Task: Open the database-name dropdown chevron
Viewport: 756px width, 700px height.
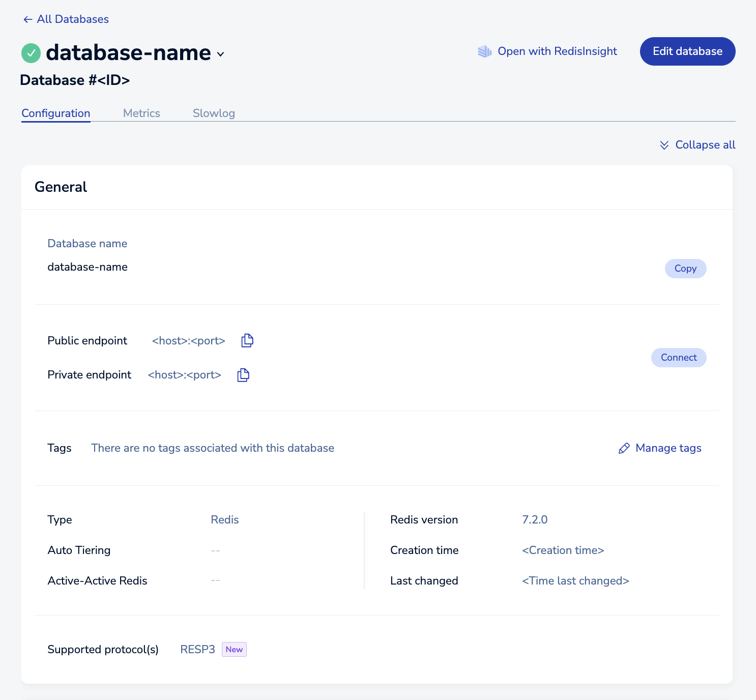Action: point(220,54)
